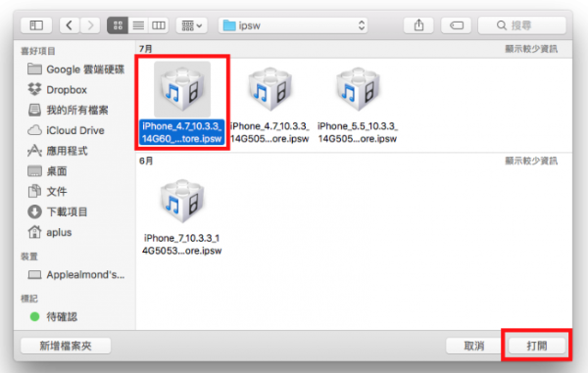588x373 pixels.
Task: Go back to the previous folder
Action: coord(70,25)
